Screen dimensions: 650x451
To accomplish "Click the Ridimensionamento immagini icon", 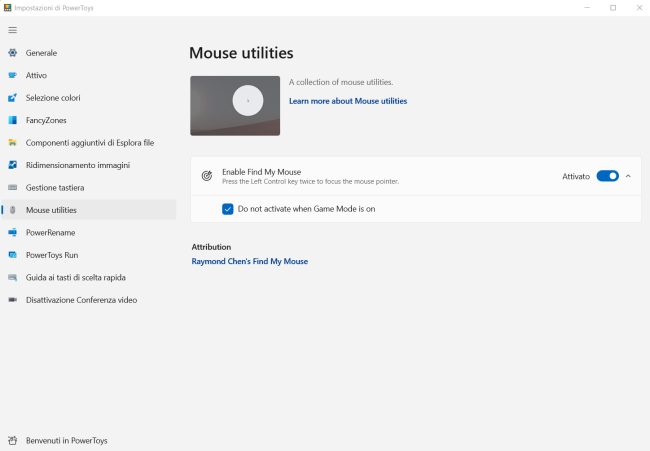I will 12,165.
